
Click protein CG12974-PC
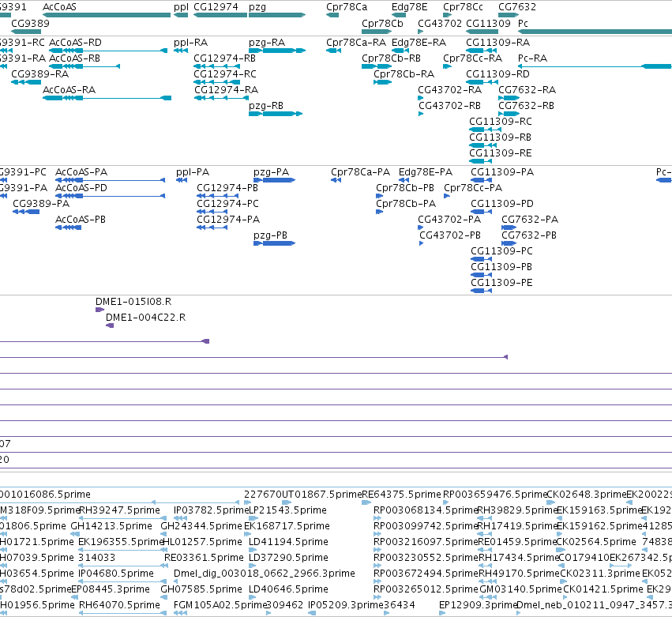tap(228, 204)
